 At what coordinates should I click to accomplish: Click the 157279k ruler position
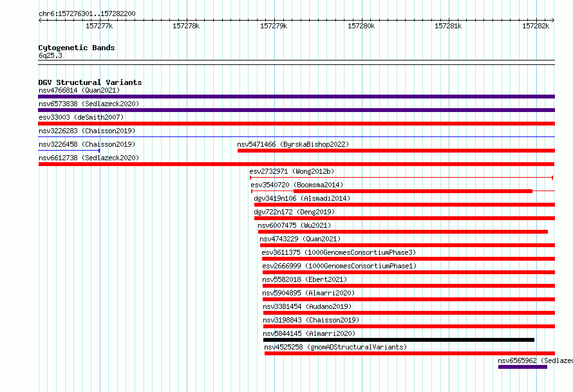[x=274, y=26]
